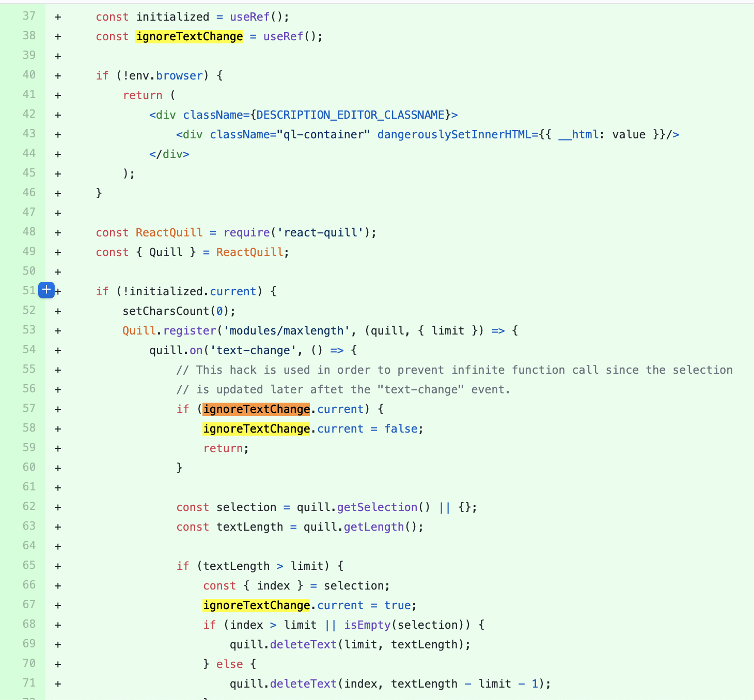Select line number 37

[x=29, y=16]
